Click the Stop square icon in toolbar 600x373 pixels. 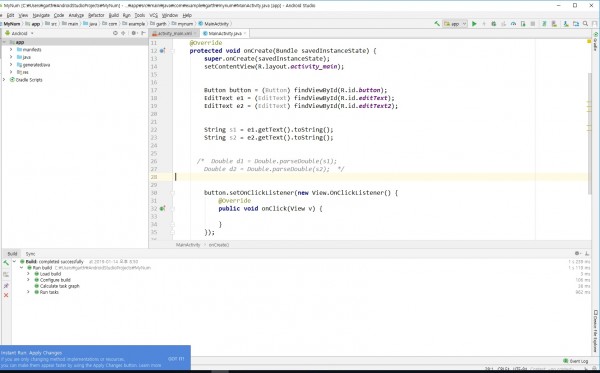click(x=533, y=24)
